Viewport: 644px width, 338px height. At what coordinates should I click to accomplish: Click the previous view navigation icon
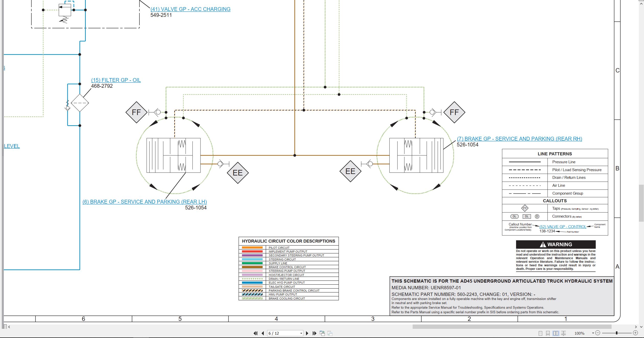pyautogui.click(x=322, y=333)
